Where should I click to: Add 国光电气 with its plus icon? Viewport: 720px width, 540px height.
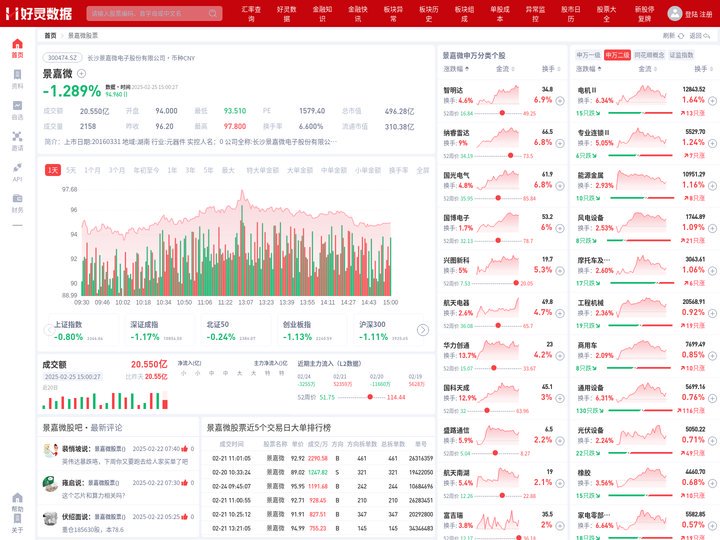click(x=560, y=186)
